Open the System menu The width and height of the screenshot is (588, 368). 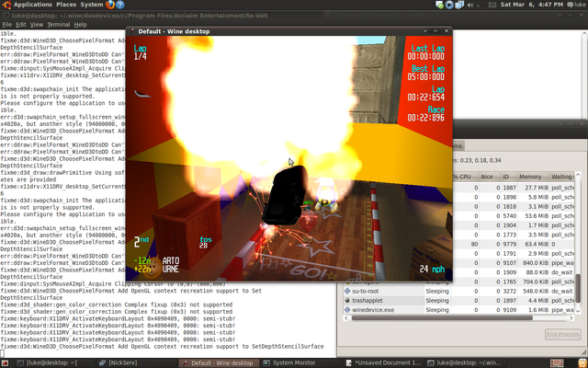[92, 5]
